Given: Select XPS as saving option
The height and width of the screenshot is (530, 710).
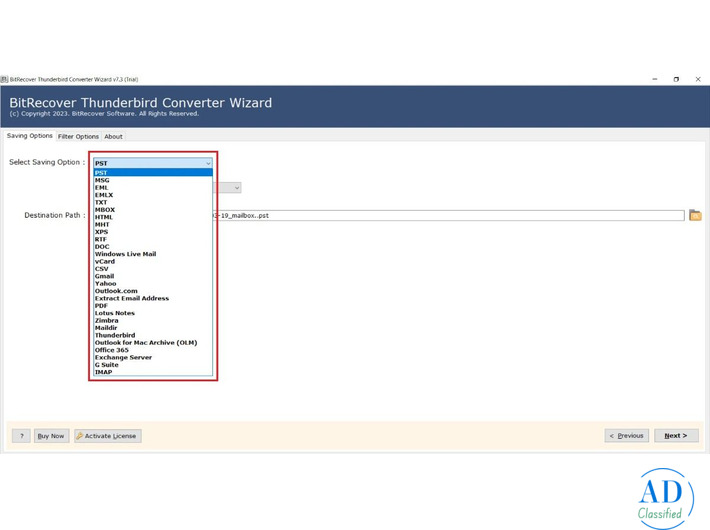Looking at the screenshot, I should click(153, 232).
